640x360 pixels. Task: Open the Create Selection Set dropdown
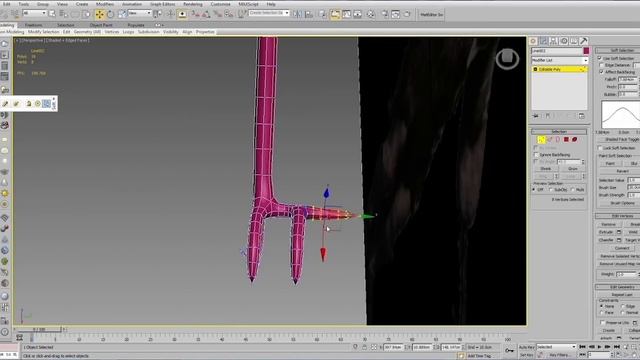(269, 13)
